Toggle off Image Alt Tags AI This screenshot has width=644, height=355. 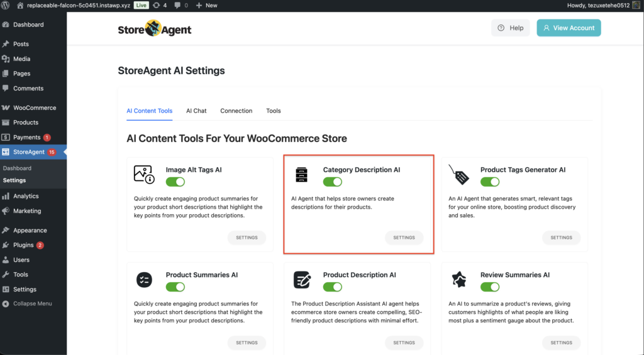pos(175,182)
